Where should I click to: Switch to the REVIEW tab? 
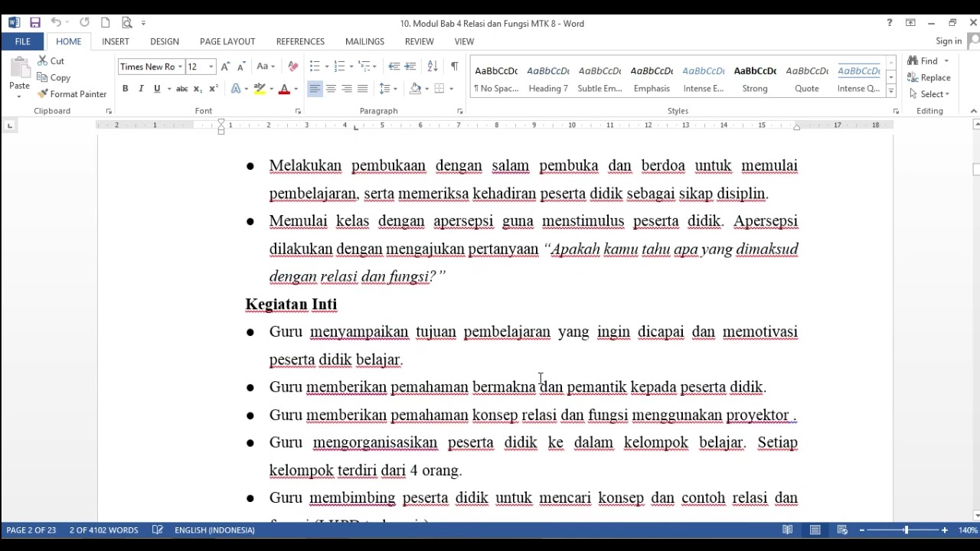[x=419, y=41]
